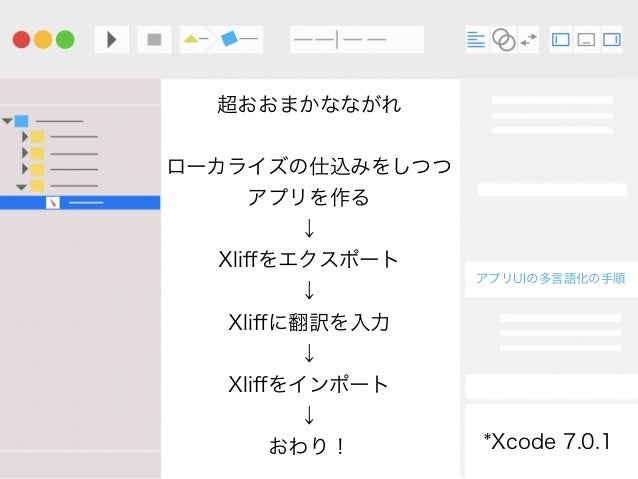
Task: Click the fourth yellow folder icon
Action: click(x=37, y=186)
